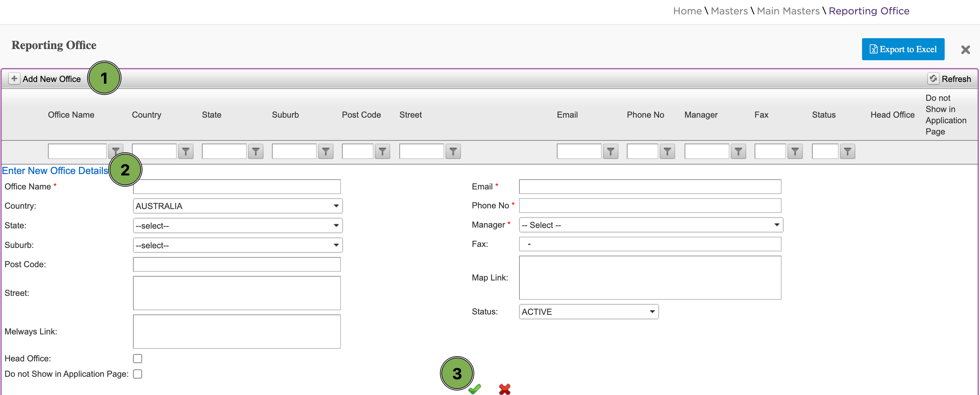Screen dimensions: 980x395
Task: Click into the Map Link text area
Action: point(650,277)
